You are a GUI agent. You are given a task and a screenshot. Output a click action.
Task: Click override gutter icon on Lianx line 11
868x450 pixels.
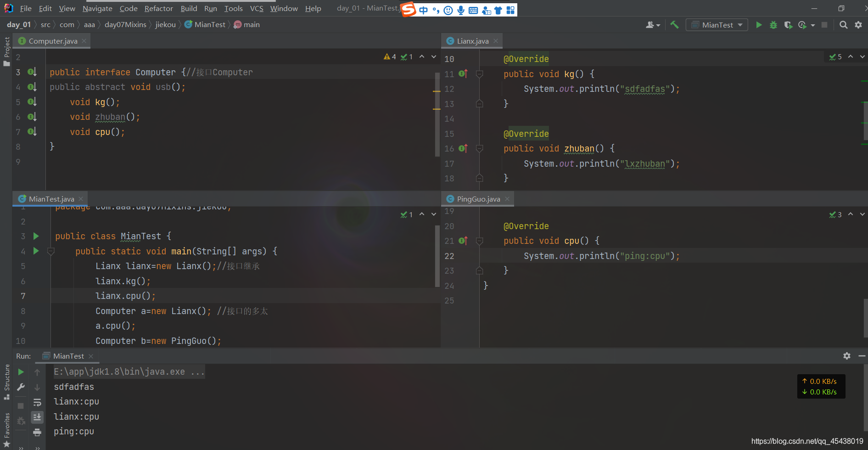click(463, 73)
